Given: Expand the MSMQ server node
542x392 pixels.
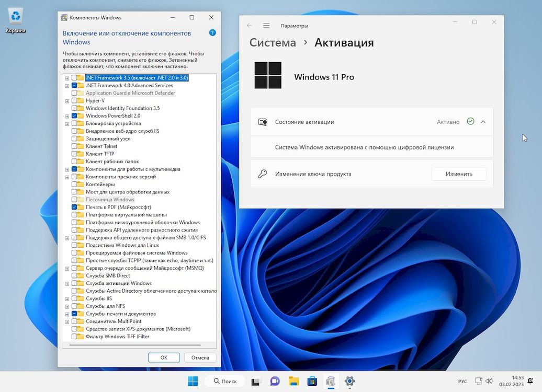Looking at the screenshot, I should [67, 268].
